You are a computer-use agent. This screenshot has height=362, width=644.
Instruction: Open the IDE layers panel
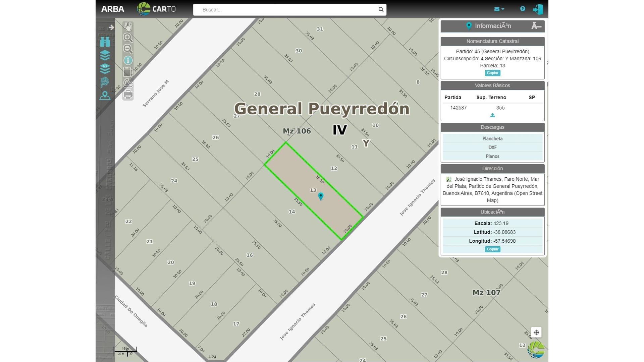(105, 68)
